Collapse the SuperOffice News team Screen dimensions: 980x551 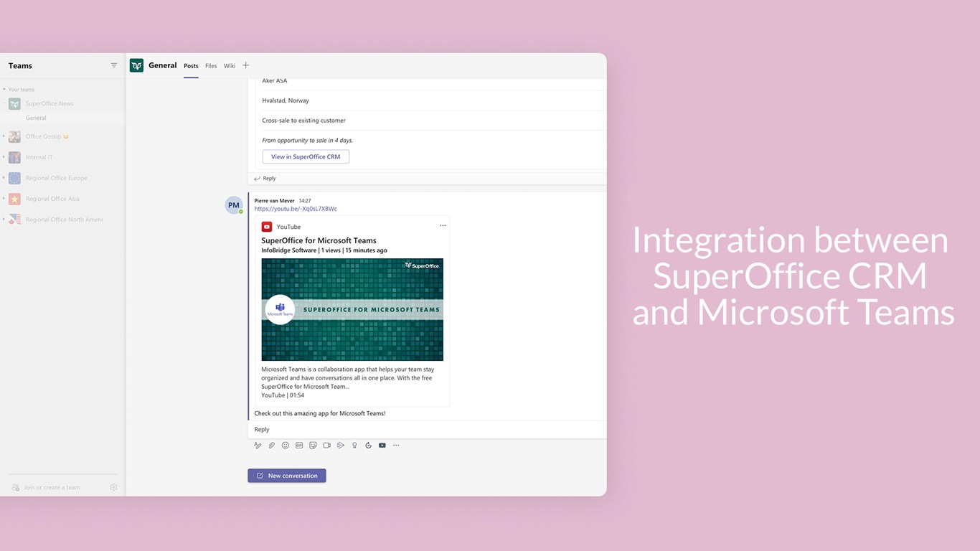point(4,103)
